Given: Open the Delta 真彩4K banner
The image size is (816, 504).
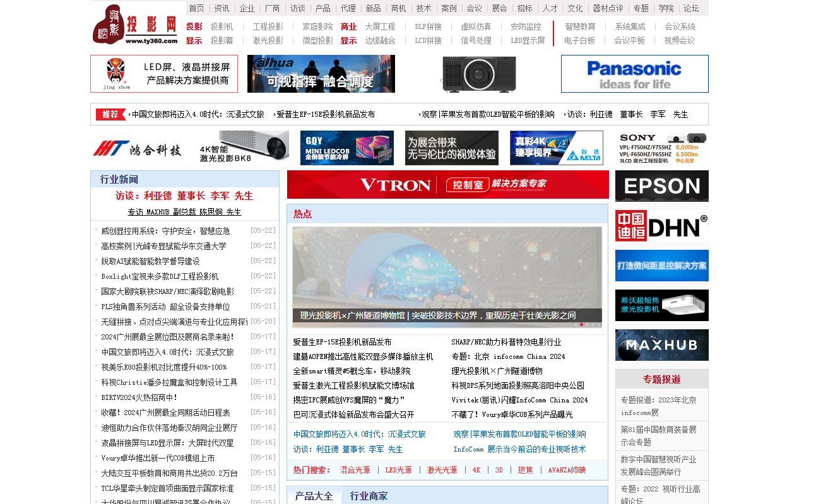Looking at the screenshot, I should [557, 148].
